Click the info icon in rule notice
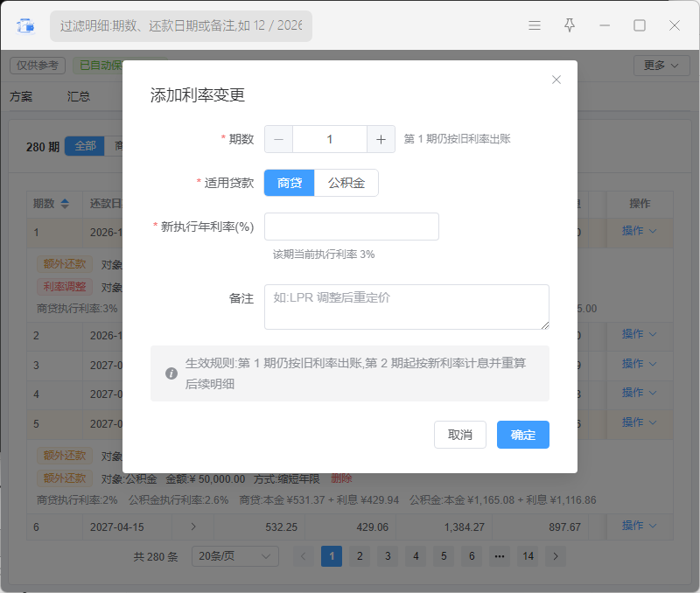The height and width of the screenshot is (593, 700). tap(171, 373)
